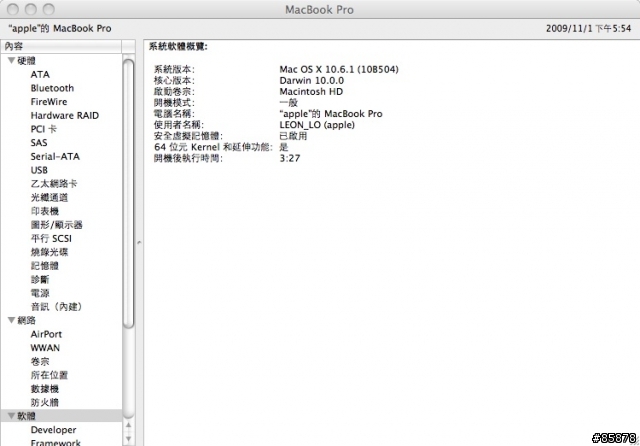Click the Macintosh HD boot volume value
This screenshot has height=446, width=640.
tap(311, 91)
